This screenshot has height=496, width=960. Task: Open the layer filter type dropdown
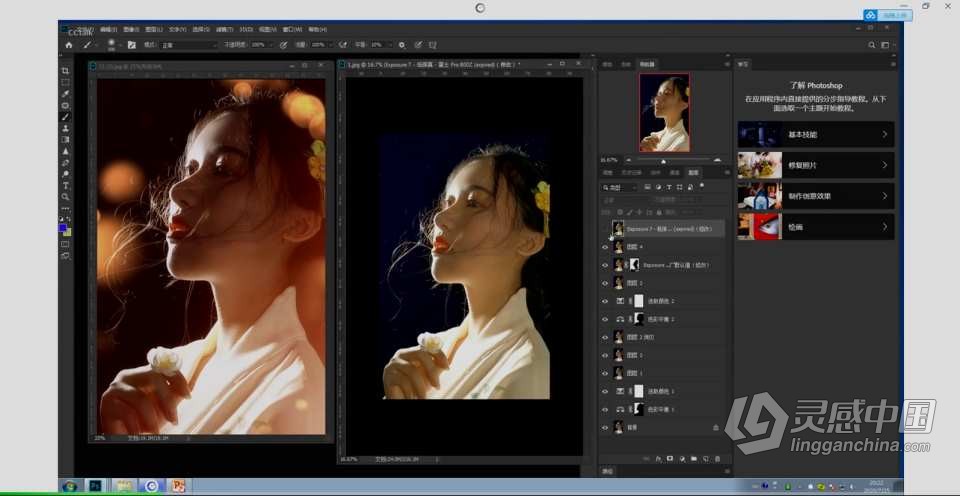tap(620, 187)
